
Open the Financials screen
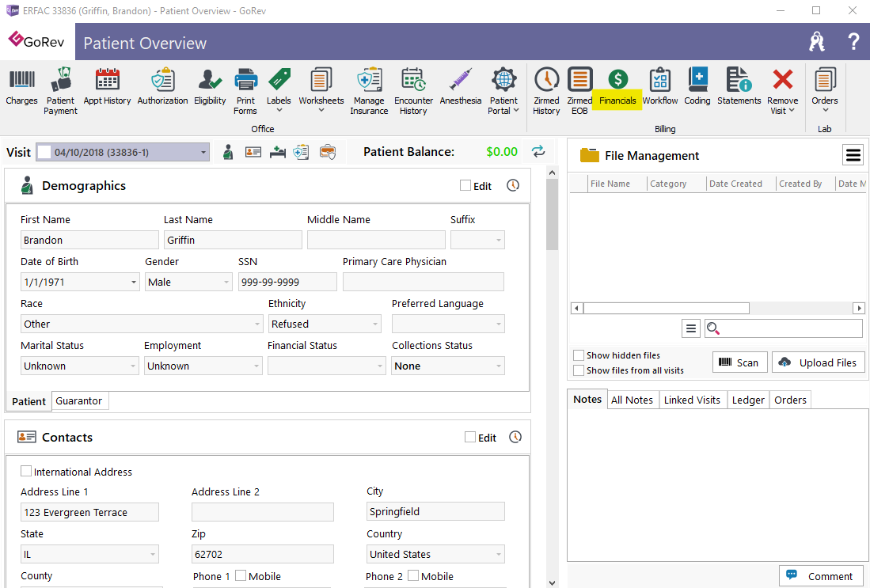click(x=617, y=86)
